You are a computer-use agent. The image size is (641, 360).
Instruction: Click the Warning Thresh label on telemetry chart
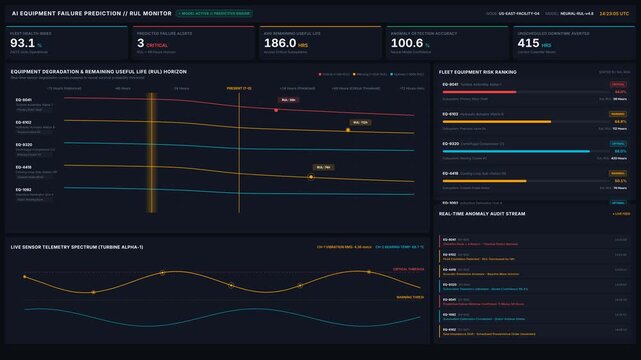[410, 297]
